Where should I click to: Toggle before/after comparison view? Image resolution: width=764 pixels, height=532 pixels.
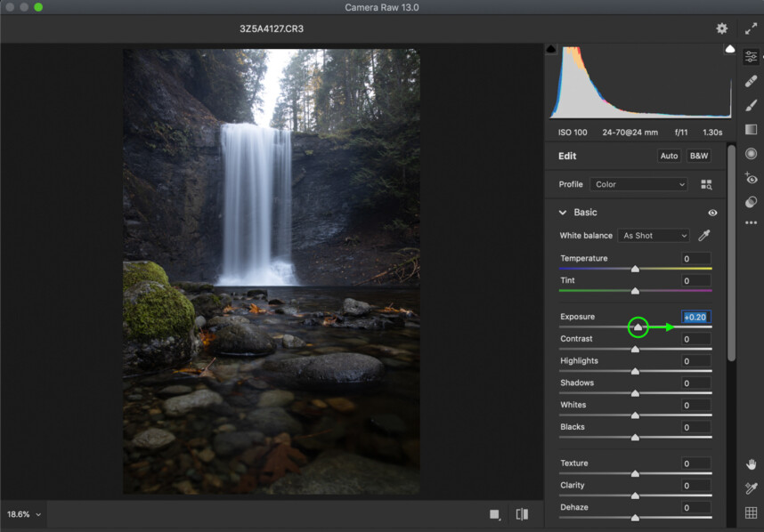[523, 514]
